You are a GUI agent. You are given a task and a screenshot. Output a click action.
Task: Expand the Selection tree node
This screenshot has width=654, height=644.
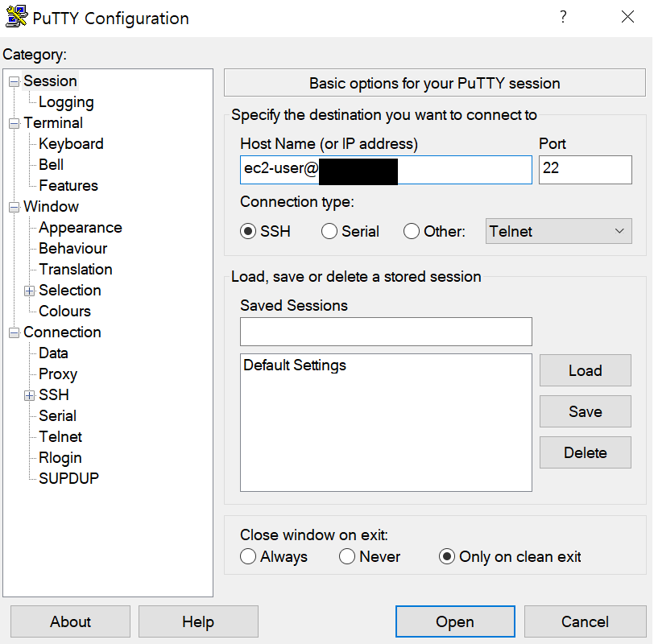(x=29, y=291)
